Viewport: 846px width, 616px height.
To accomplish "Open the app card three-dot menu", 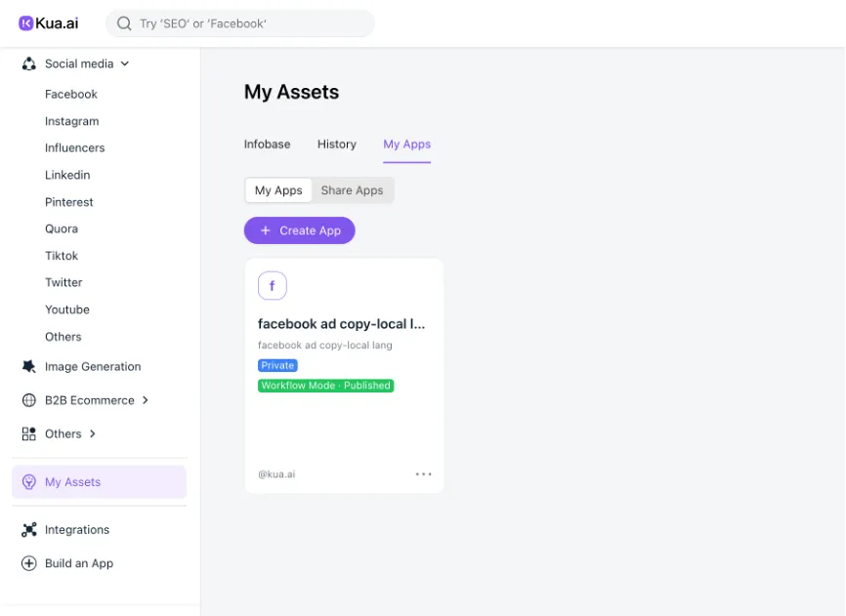I will tap(423, 474).
